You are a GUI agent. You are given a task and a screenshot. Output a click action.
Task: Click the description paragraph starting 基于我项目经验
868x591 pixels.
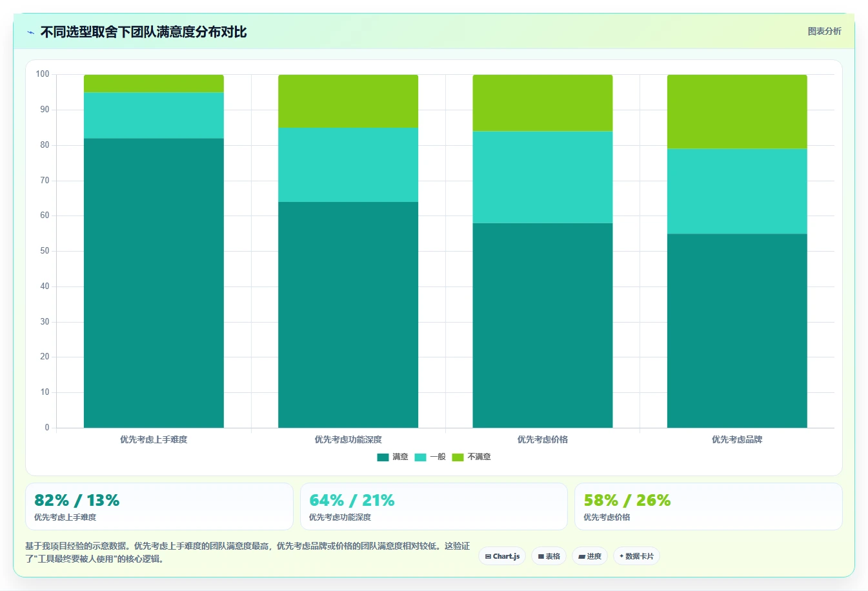(248, 552)
